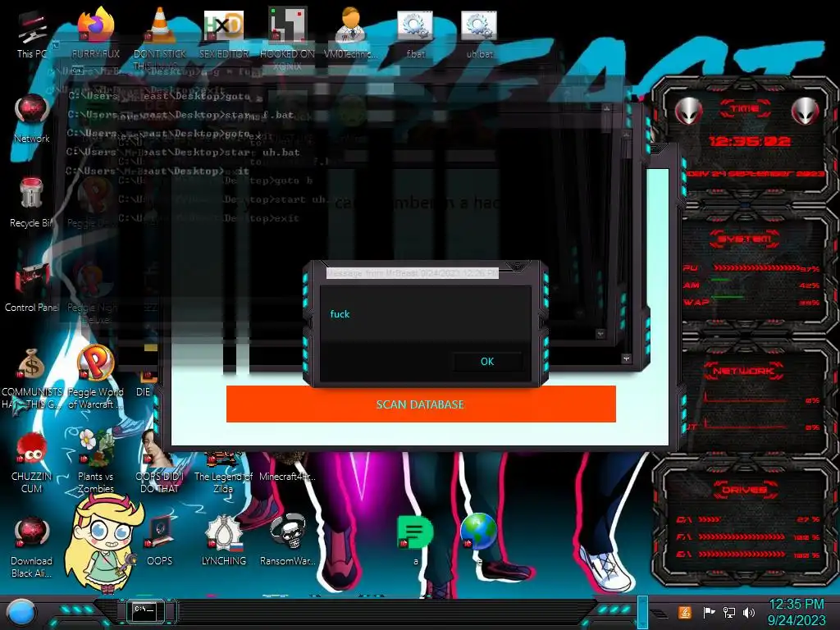This screenshot has height=630, width=840.
Task: Click the right alien head in TIME gadget
Action: 806,112
